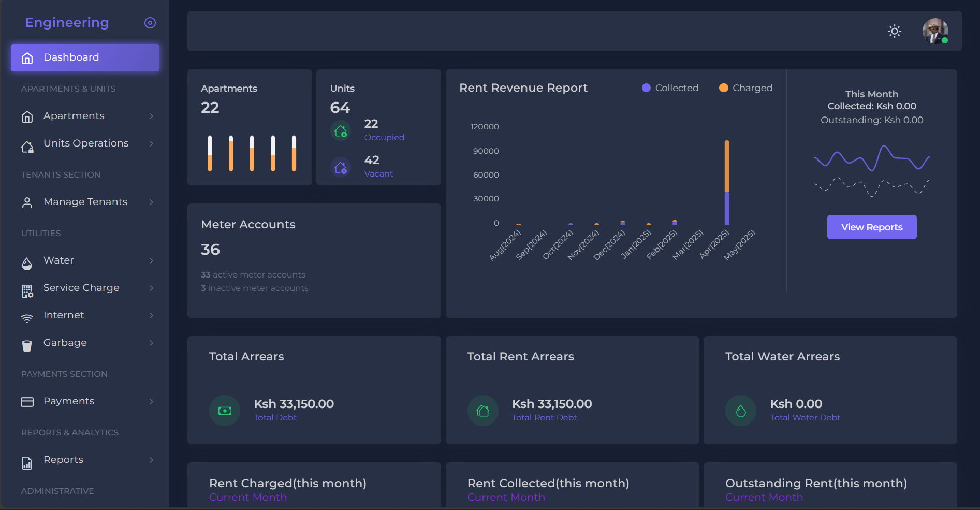Click the target icon beside Engineering

click(x=150, y=22)
